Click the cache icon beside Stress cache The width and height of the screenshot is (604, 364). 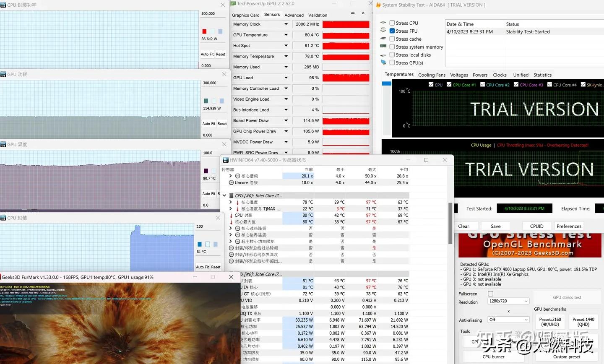tap(383, 39)
